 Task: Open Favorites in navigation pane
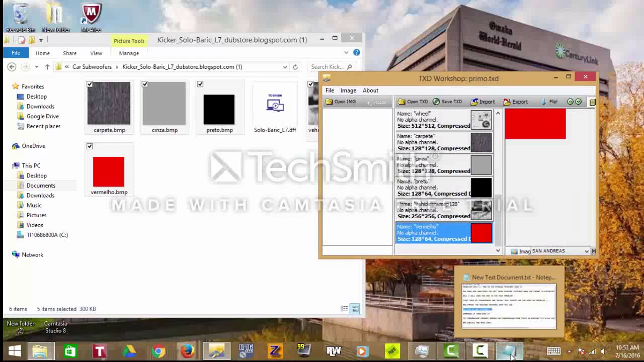coord(33,86)
